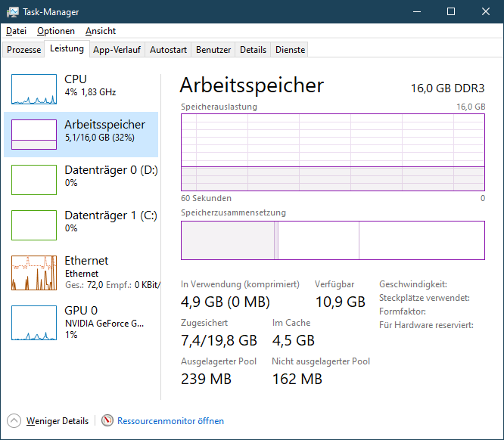
Task: Switch to the App-Verlauf tab
Action: pyautogui.click(x=117, y=50)
